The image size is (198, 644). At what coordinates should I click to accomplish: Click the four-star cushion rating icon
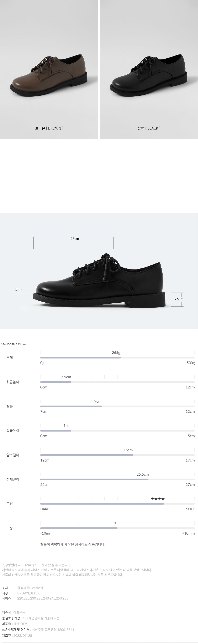158,499
